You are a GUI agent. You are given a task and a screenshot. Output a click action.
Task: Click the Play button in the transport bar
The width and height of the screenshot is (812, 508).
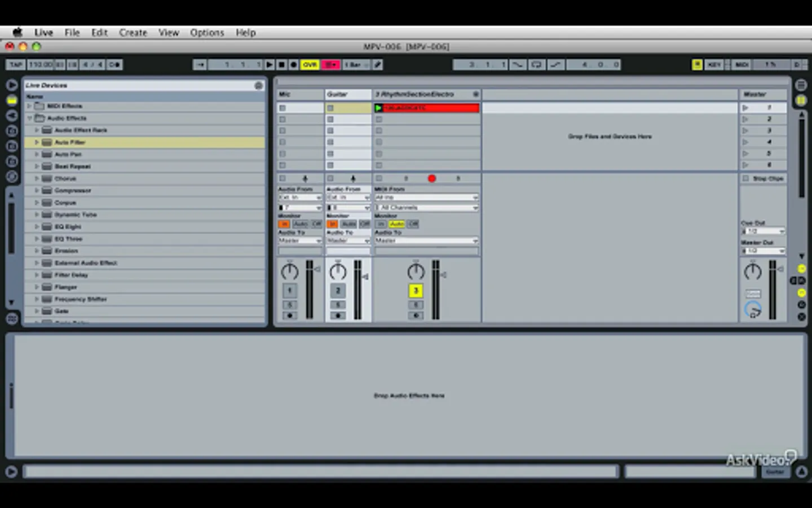click(x=270, y=65)
